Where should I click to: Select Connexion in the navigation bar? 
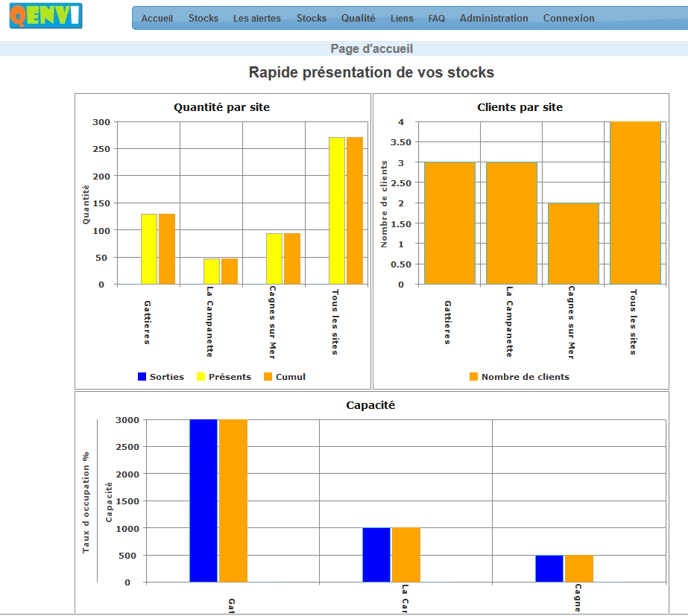coord(569,19)
